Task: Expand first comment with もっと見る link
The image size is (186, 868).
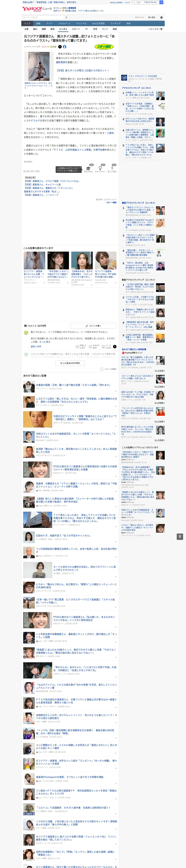Action: pyautogui.click(x=45, y=342)
